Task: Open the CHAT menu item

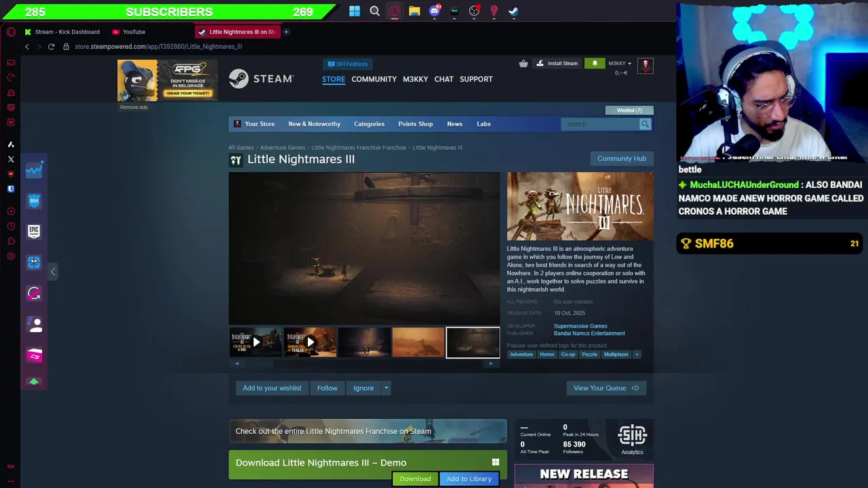Action: [443, 79]
